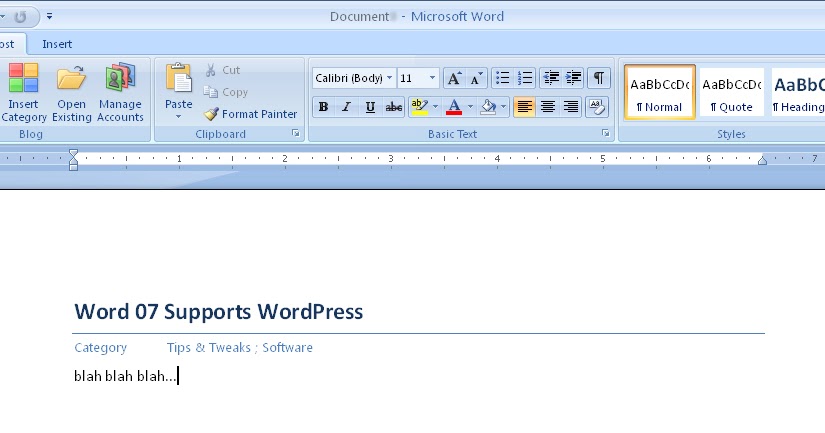The width and height of the screenshot is (825, 433).
Task: Apply a numbered list
Action: pos(525,78)
